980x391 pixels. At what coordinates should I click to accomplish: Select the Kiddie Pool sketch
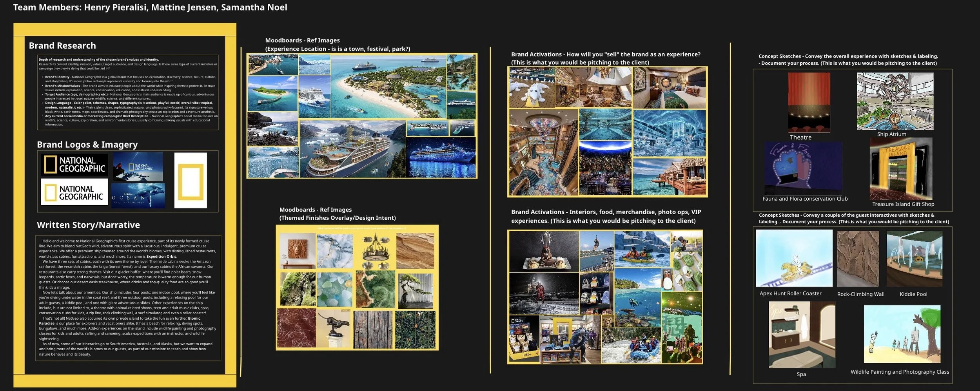(915, 259)
